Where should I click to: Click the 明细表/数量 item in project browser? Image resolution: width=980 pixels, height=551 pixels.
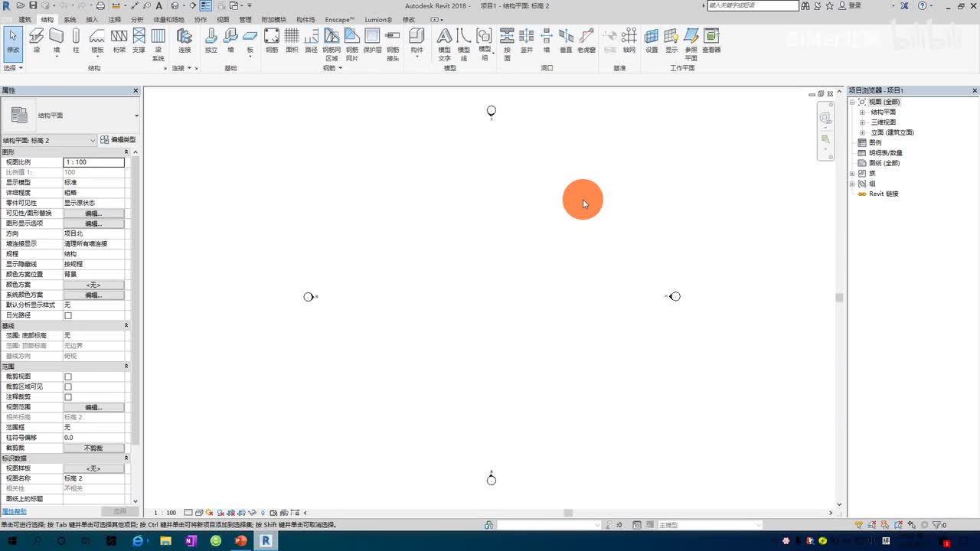click(x=885, y=153)
